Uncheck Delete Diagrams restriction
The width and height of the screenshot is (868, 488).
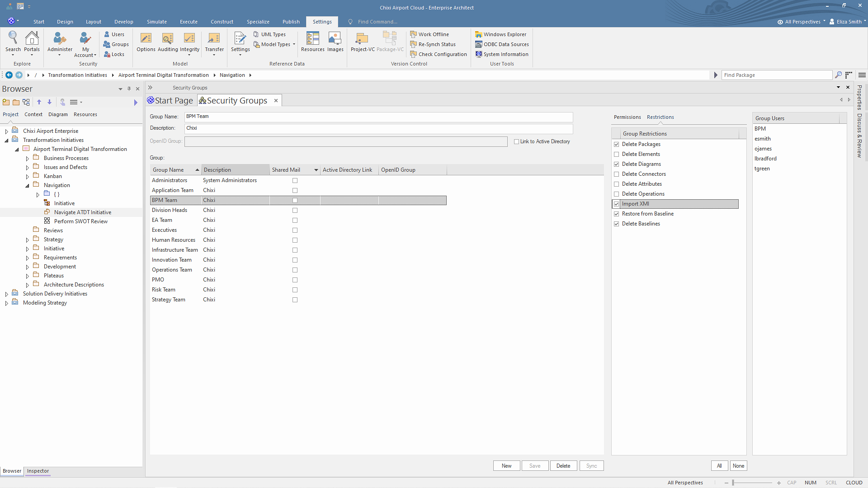pos(616,164)
